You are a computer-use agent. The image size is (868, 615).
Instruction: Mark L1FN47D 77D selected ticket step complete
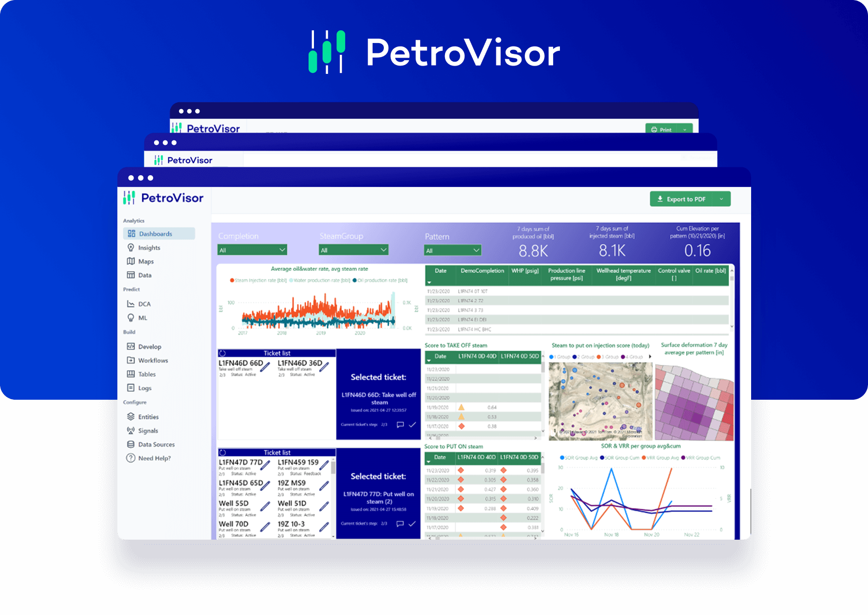click(412, 524)
